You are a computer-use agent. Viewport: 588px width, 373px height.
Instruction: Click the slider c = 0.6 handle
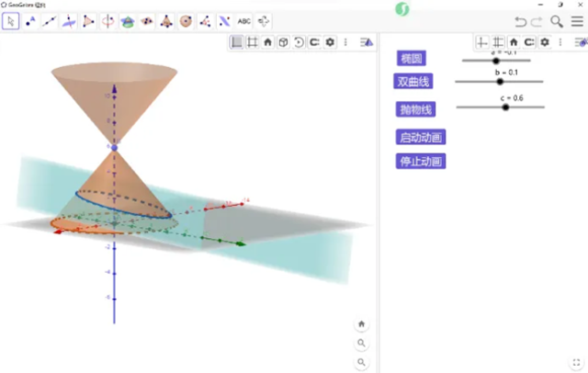coord(504,107)
